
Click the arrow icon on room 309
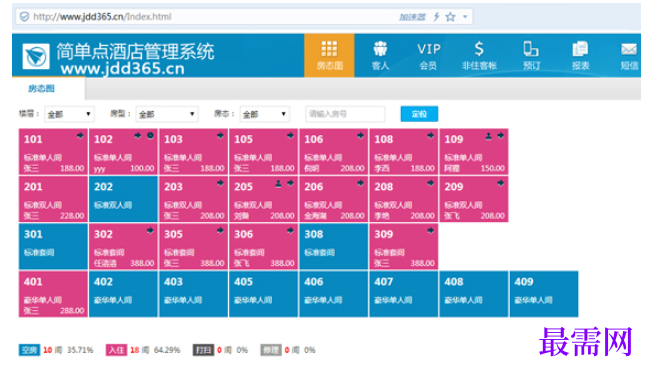[x=431, y=231]
